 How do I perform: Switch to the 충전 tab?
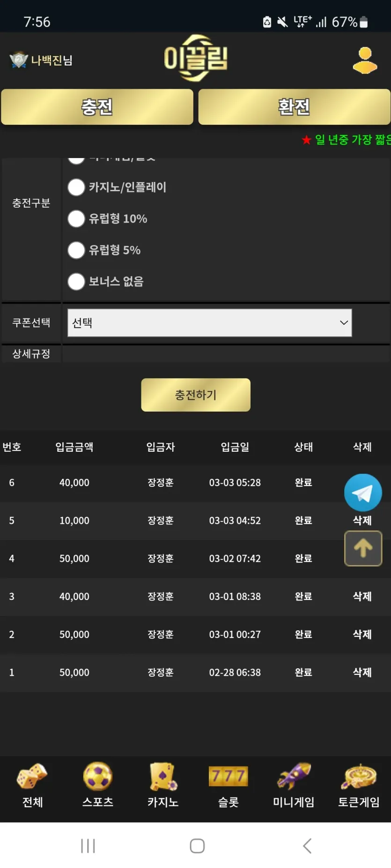tap(97, 107)
